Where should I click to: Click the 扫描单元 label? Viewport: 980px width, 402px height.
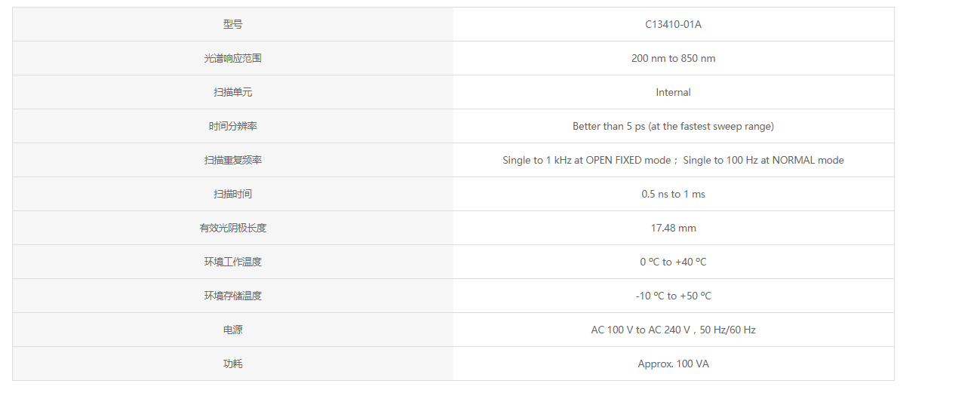[x=233, y=92]
